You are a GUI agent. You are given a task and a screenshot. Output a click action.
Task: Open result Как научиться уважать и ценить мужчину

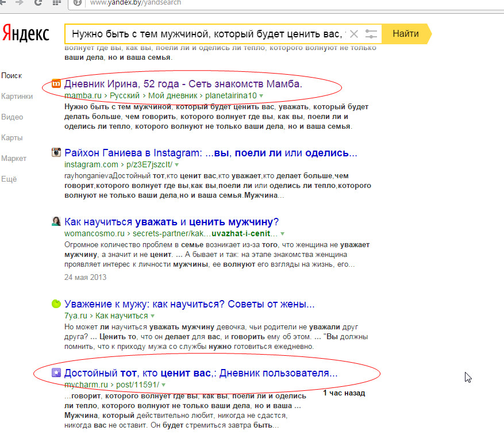[172, 222]
